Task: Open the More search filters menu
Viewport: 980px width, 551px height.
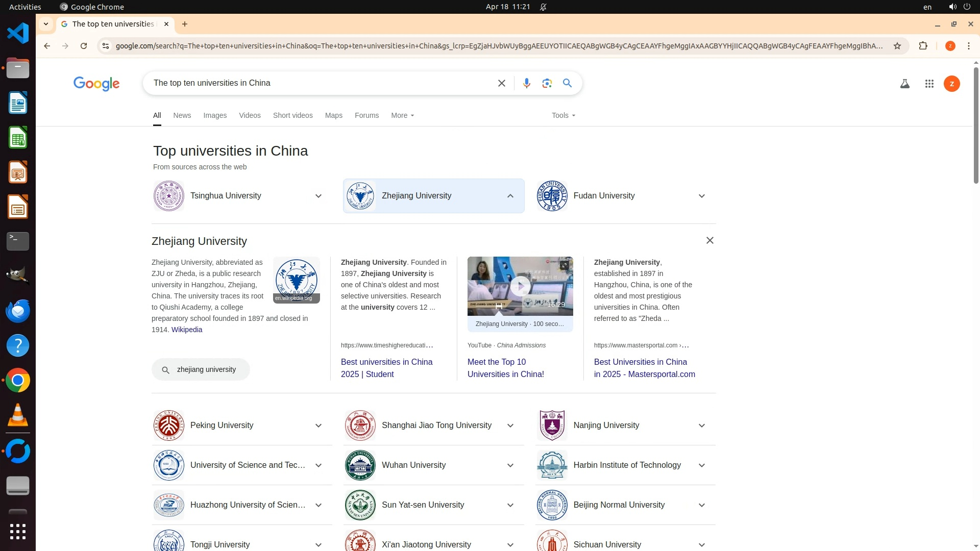Action: [x=402, y=115]
